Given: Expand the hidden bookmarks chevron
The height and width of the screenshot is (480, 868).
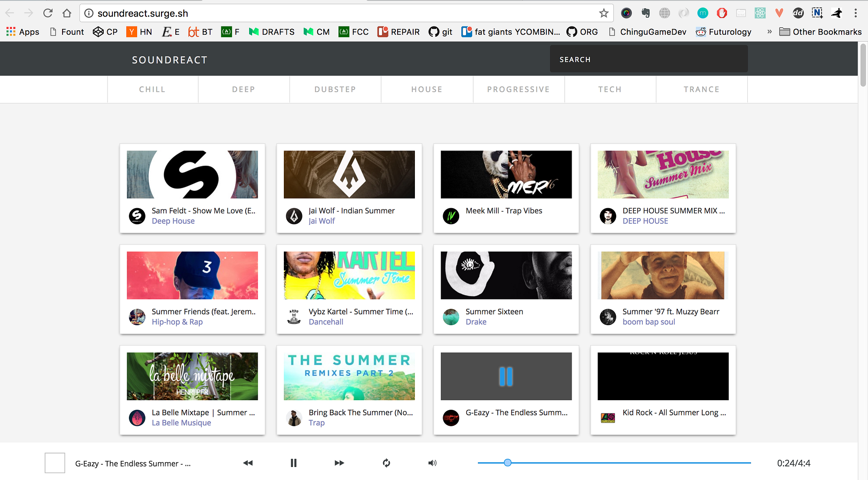Looking at the screenshot, I should (x=769, y=32).
